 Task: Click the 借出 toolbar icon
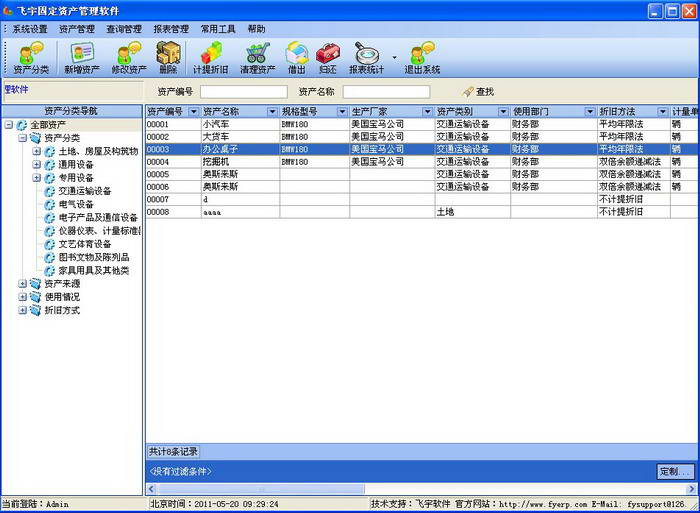[297, 58]
